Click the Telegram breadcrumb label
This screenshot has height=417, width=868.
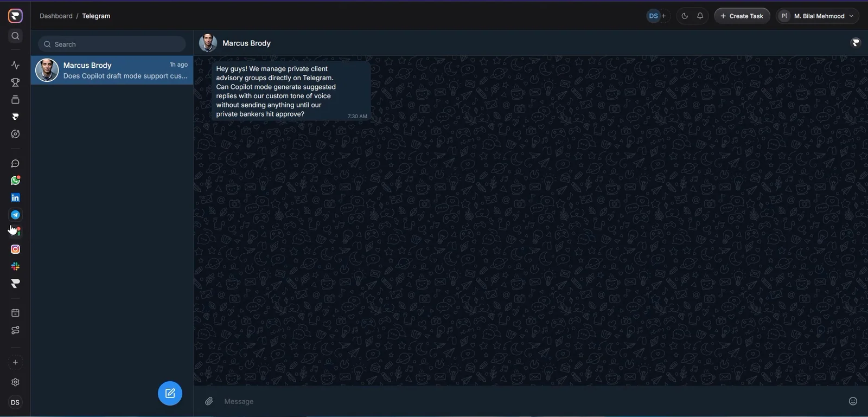click(x=96, y=16)
